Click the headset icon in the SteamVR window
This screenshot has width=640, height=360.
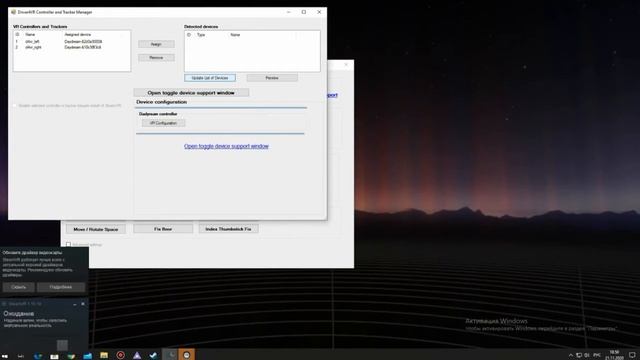click(x=62, y=345)
